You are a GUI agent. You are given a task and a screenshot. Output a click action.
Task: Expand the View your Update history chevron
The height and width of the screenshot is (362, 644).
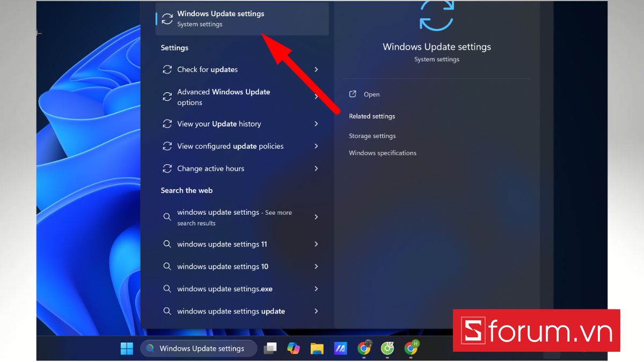point(316,124)
